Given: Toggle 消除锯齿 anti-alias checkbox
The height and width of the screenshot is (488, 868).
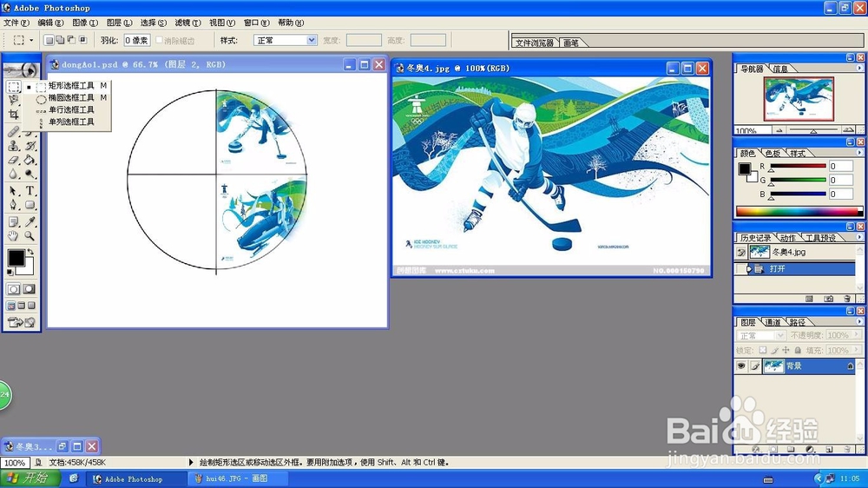Looking at the screenshot, I should (159, 40).
